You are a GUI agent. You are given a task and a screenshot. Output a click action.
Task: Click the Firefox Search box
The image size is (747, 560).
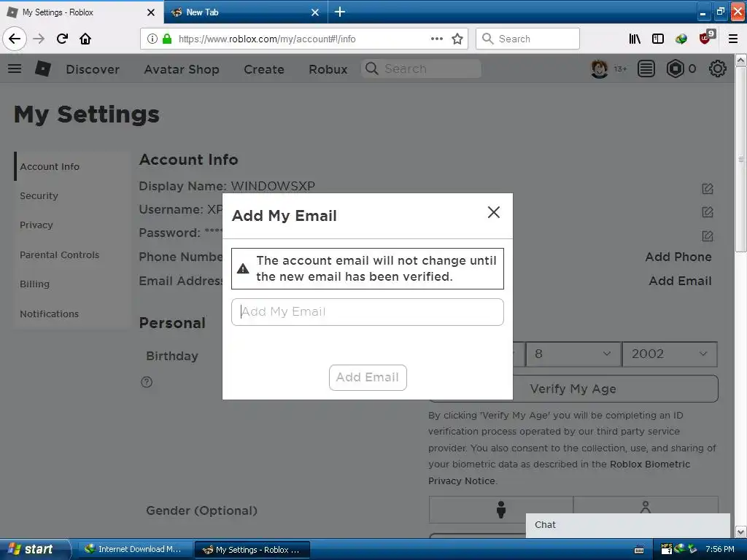[x=528, y=39]
